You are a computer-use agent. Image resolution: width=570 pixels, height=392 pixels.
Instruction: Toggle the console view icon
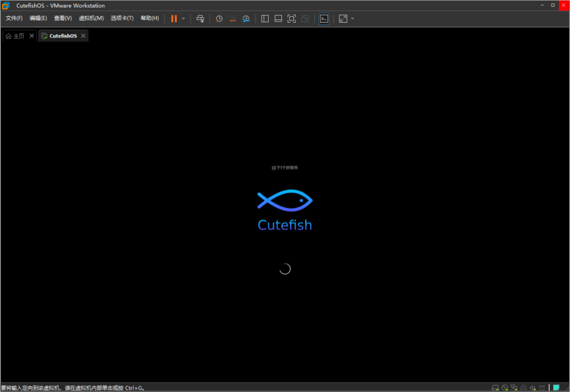pyautogui.click(x=324, y=18)
